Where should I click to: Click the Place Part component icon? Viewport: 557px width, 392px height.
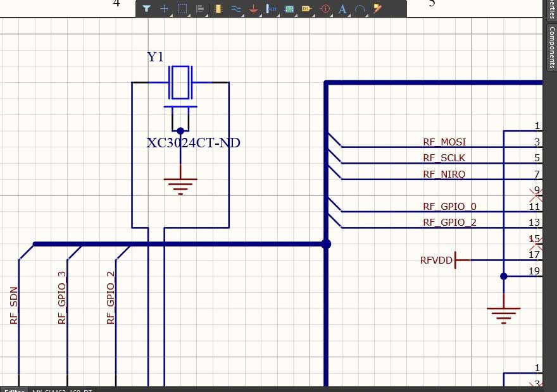pyautogui.click(x=218, y=9)
